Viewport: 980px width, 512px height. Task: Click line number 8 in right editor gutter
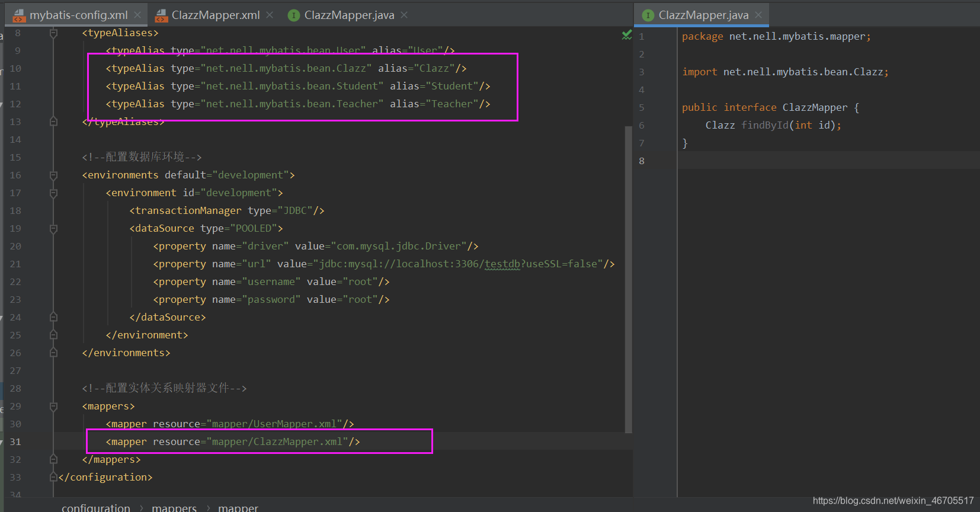pyautogui.click(x=642, y=161)
